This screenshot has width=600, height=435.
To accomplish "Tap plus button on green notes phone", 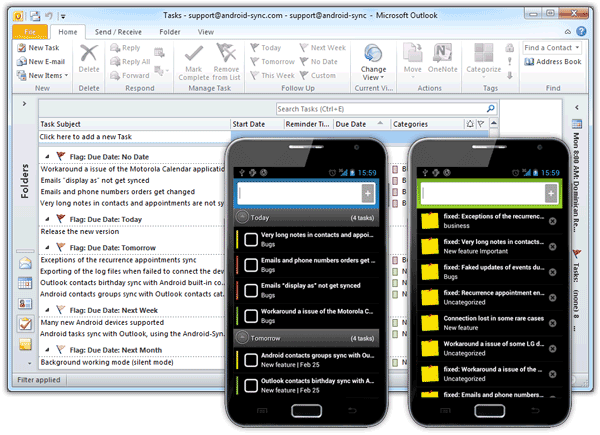I will (551, 193).
